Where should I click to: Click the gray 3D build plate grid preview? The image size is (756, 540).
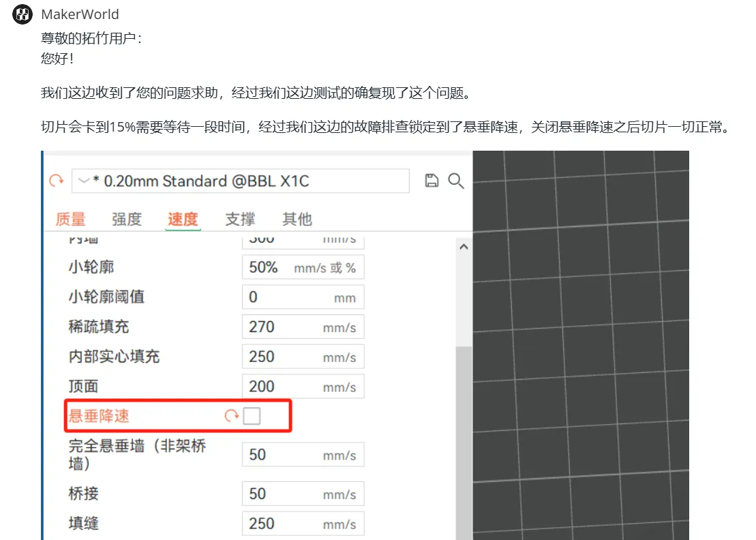pyautogui.click(x=581, y=345)
